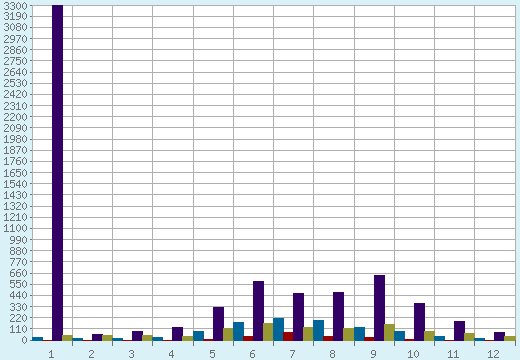Image resolution: width=520 pixels, height=360 pixels.
Task: Select the purple bar in month 4
Action: [177, 334]
